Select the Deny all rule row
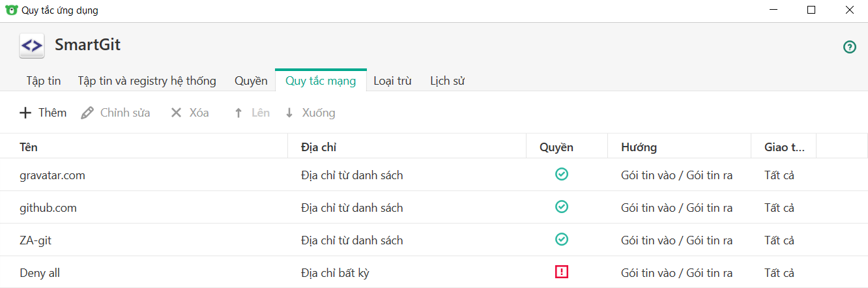This screenshot has width=868, height=288. point(40,273)
